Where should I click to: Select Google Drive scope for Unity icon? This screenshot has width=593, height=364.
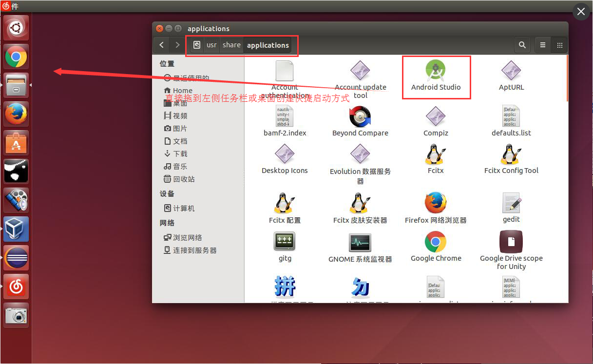511,242
